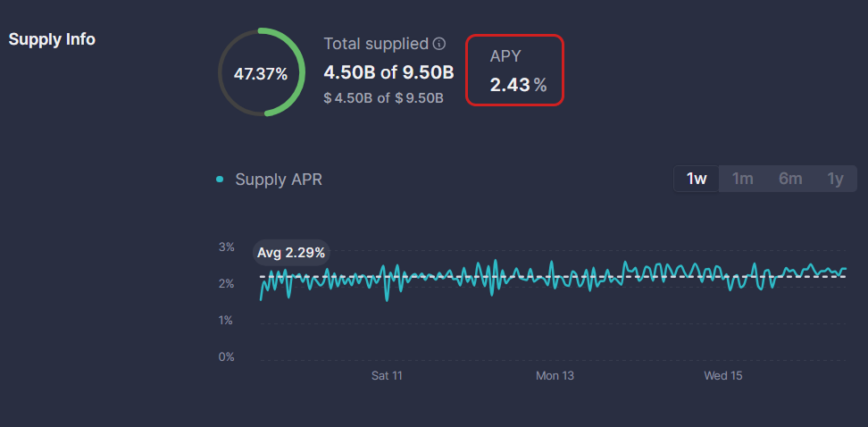Screen dimensions: 868x427
Task: Select the 1w chart range
Action: (x=697, y=179)
